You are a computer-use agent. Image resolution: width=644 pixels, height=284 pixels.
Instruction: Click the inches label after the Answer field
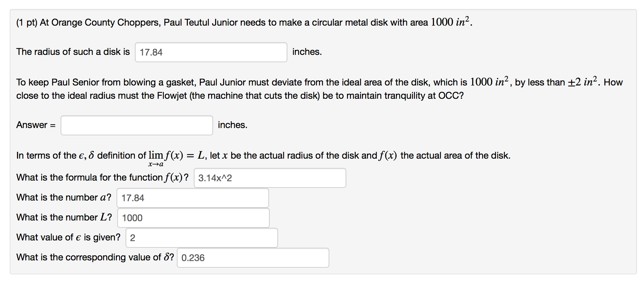point(232,125)
